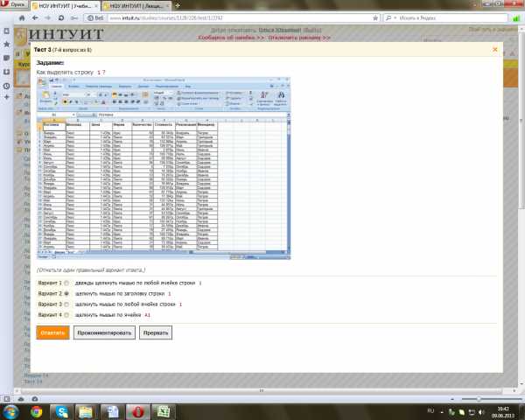The image size is (525, 420).
Task: Open the Opera main menu button
Action: point(14,4)
